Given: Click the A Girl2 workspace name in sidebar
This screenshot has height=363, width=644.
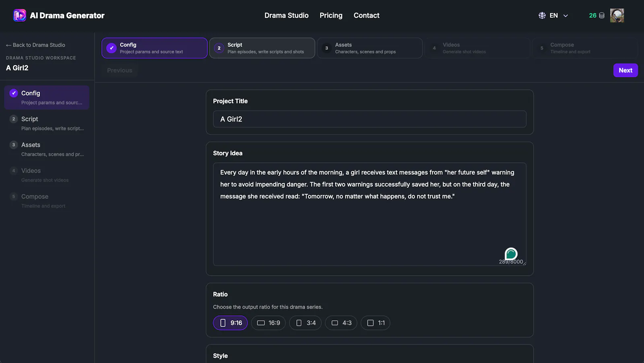Looking at the screenshot, I should coord(17,68).
